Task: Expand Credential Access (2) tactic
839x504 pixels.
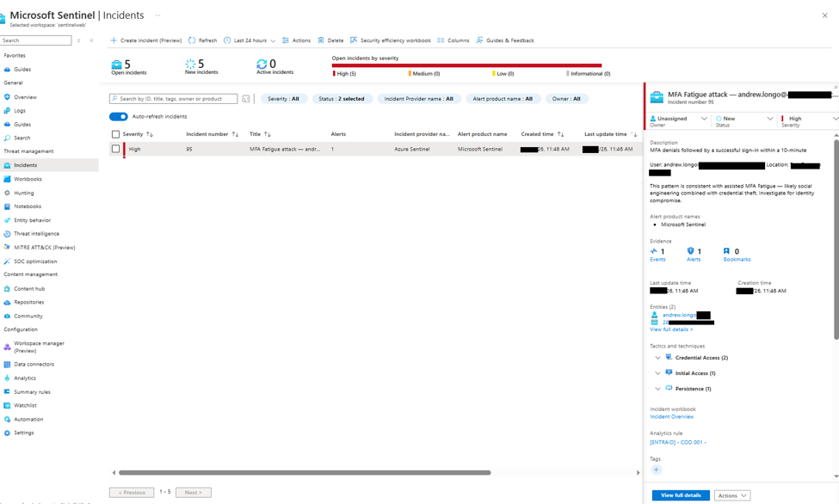Action: point(657,358)
